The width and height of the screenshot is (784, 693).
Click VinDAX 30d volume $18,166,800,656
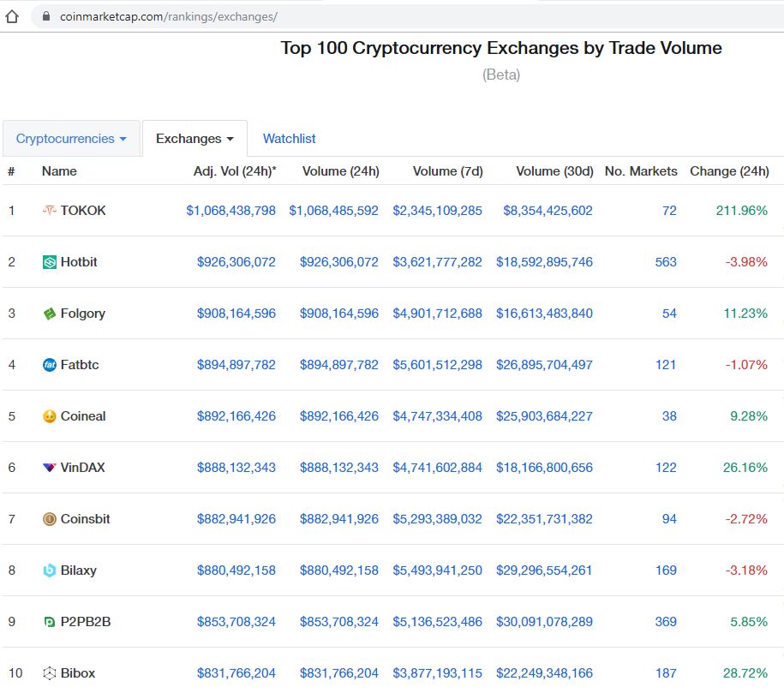pyautogui.click(x=544, y=468)
